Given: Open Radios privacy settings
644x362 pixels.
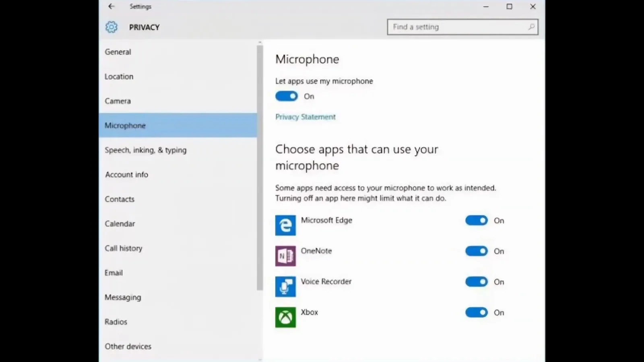Looking at the screenshot, I should (x=178, y=322).
